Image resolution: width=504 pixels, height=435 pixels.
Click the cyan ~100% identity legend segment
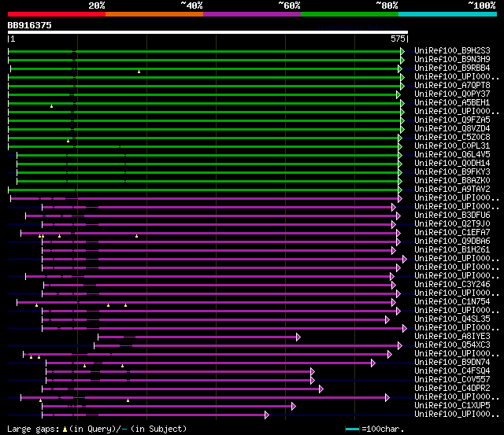coord(448,14)
